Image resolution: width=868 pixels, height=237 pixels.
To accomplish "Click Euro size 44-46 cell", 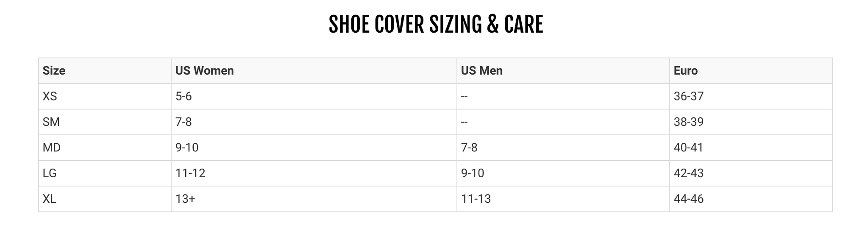I will tap(688, 199).
